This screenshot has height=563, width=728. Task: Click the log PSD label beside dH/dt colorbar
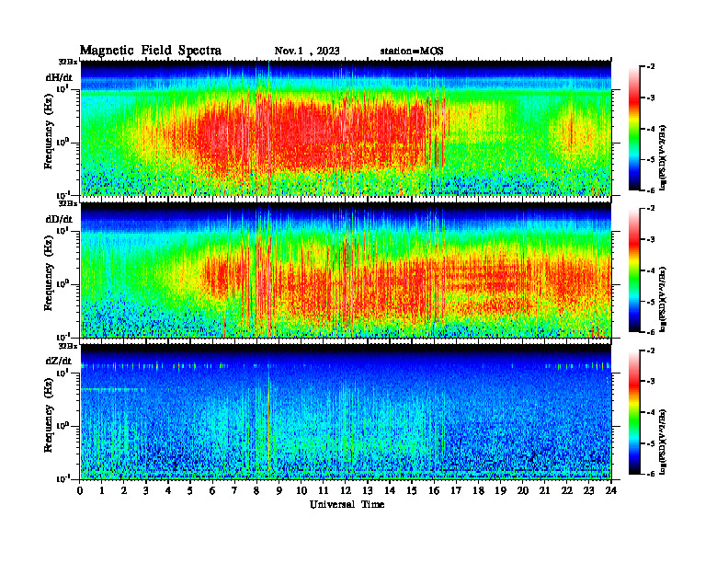click(664, 158)
